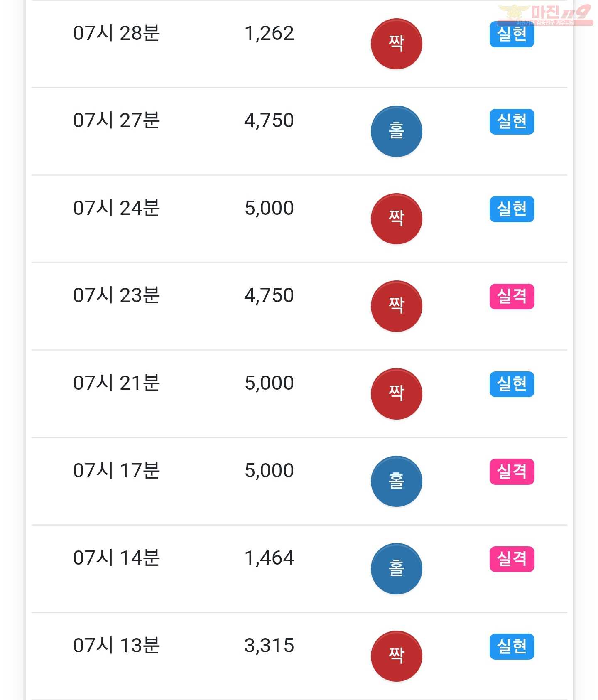Viewport: 598px width, 700px height.
Task: Select the pink 실격 badge for 07시 17분
Action: (512, 472)
